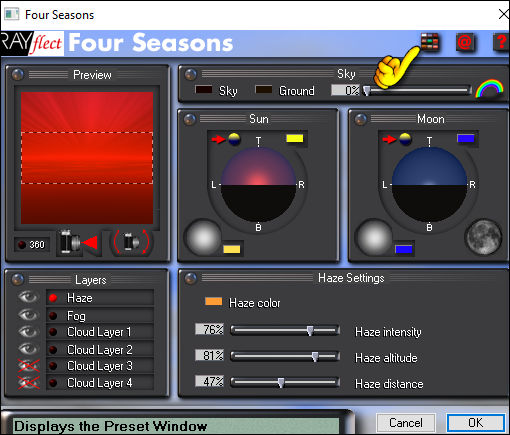The height and width of the screenshot is (435, 510).
Task: Select Cloud Layer 4 row
Action: 100,383
